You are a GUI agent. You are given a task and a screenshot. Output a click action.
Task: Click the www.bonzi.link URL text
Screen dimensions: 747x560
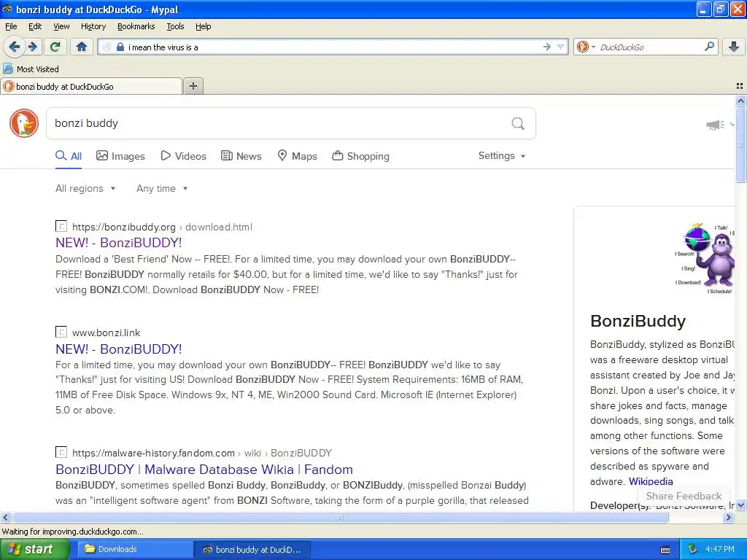pos(107,332)
